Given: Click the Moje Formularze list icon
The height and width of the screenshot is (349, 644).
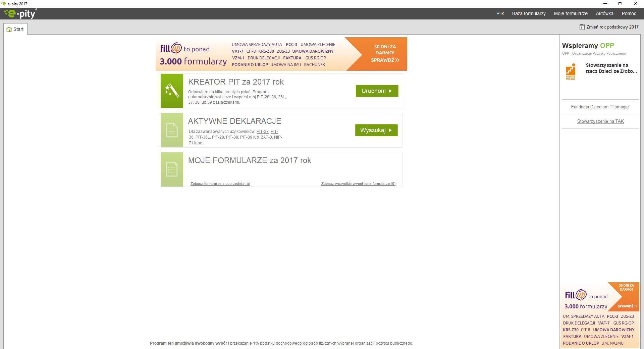Looking at the screenshot, I should click(x=172, y=169).
